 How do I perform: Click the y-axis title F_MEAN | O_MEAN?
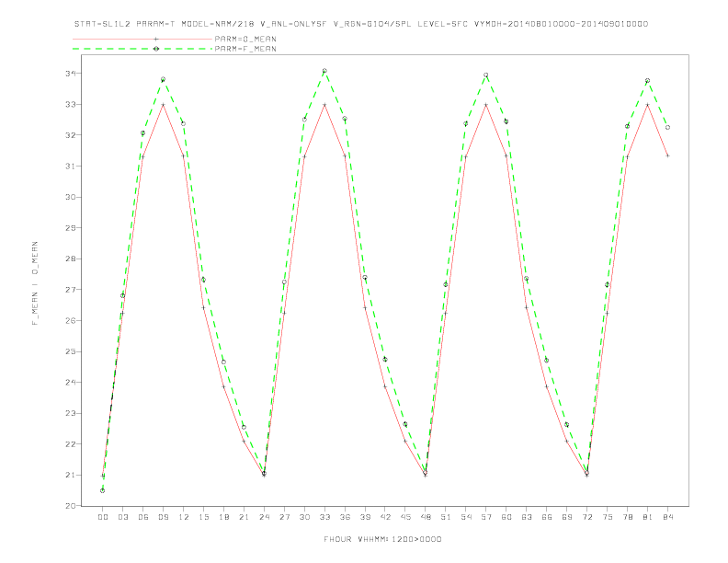pos(35,283)
